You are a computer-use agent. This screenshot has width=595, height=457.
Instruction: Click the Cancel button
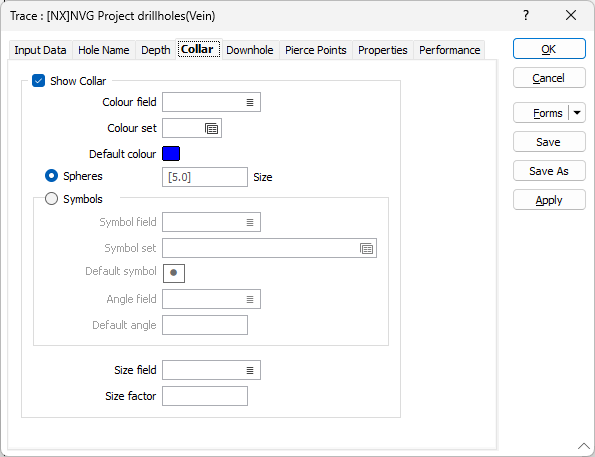point(549,78)
